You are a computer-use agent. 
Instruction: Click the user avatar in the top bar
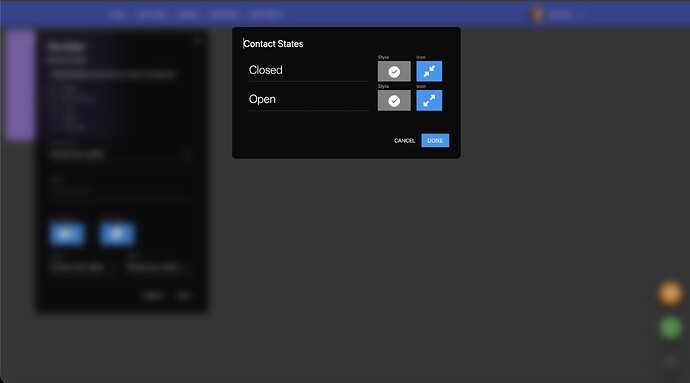pos(536,15)
